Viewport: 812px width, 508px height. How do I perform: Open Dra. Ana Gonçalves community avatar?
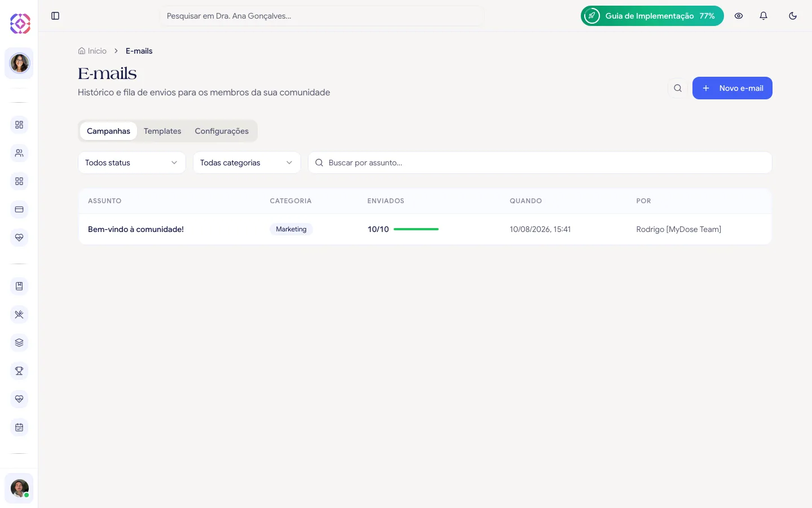[x=19, y=63]
